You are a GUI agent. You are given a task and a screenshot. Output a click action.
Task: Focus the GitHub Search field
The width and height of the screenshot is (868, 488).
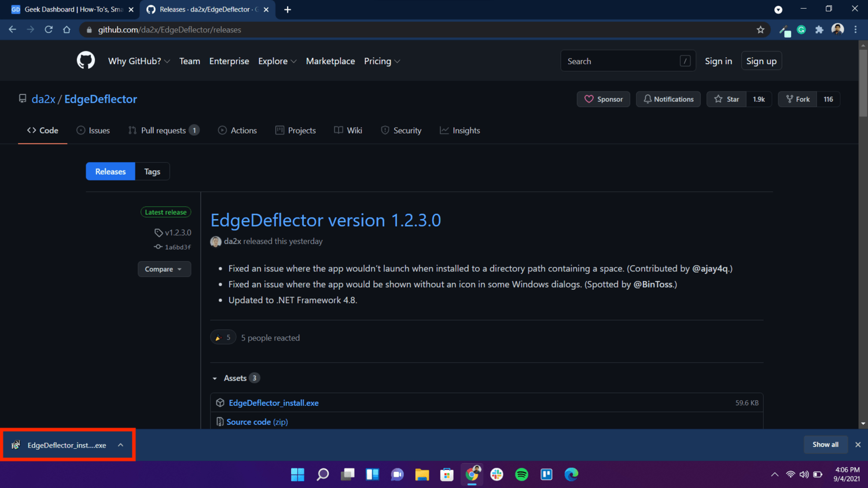(628, 61)
